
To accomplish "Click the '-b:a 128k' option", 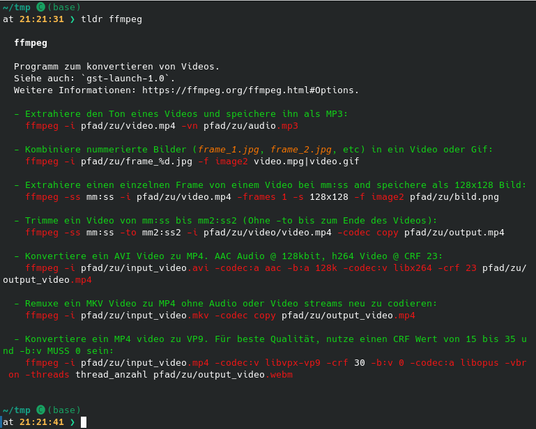I will 312,268.
